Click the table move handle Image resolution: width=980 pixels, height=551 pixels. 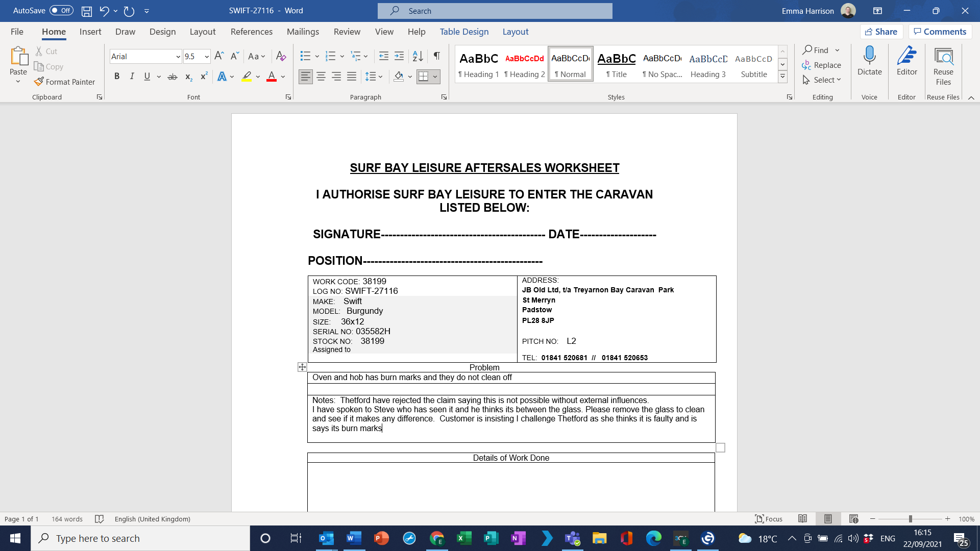click(x=302, y=367)
